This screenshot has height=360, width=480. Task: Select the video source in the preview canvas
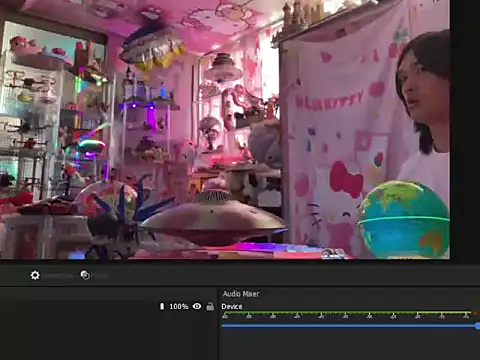225,129
